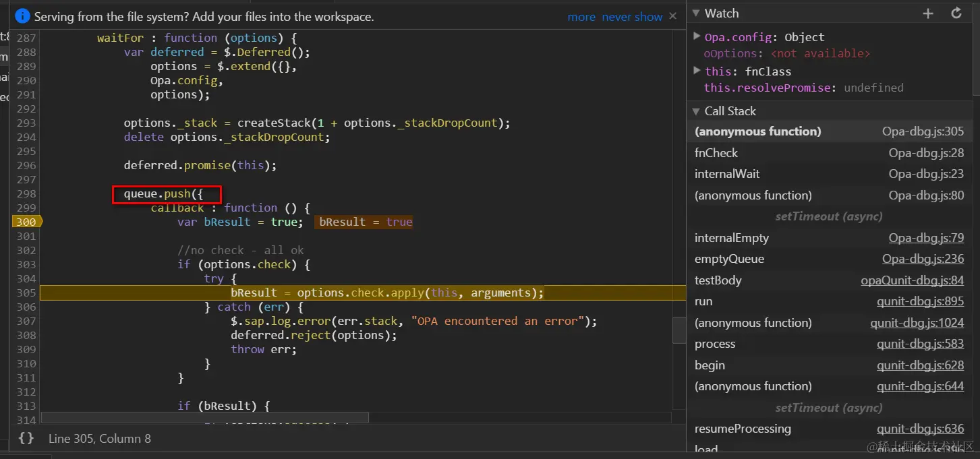Select the process call stack frame
Image resolution: width=980 pixels, height=459 pixels.
(x=830, y=344)
